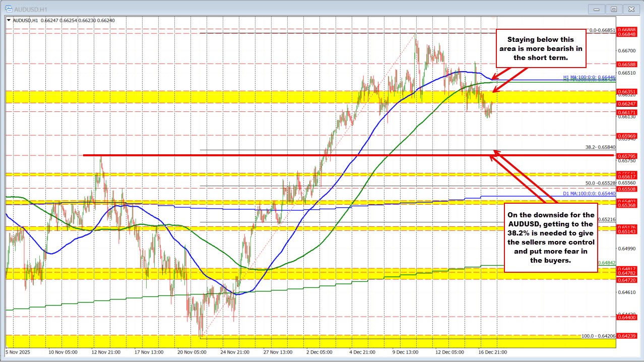Click the 5 Nov 2025 date axis label
Screen dimensions: 644x362
(x=18, y=353)
